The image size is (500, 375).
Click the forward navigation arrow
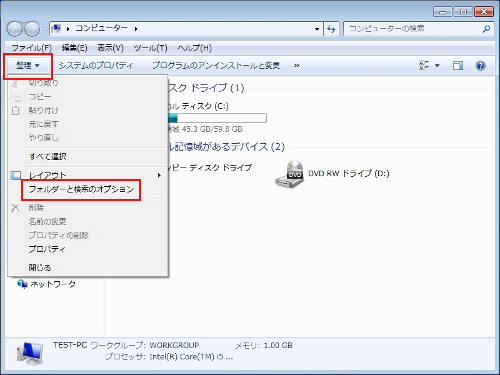pos(32,29)
